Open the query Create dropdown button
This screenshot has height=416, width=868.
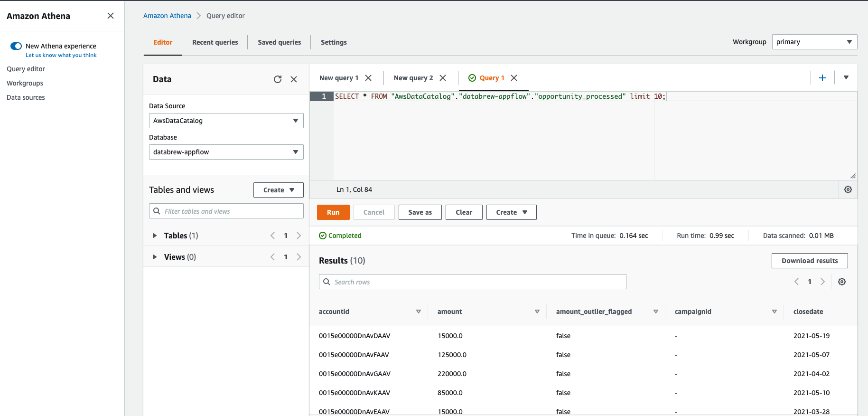pos(512,212)
